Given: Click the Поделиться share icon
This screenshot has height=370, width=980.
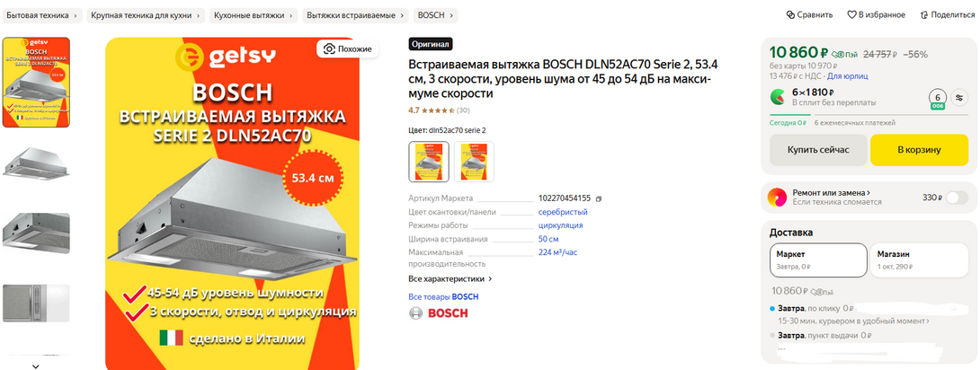Looking at the screenshot, I should (x=923, y=15).
